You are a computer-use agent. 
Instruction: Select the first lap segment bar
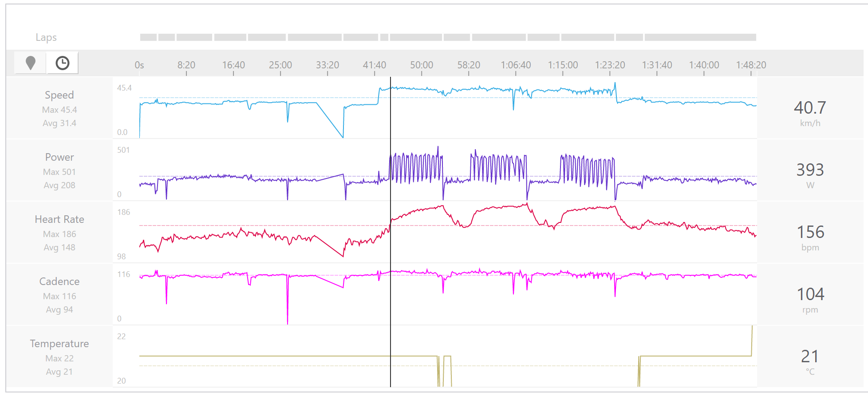[x=148, y=37]
